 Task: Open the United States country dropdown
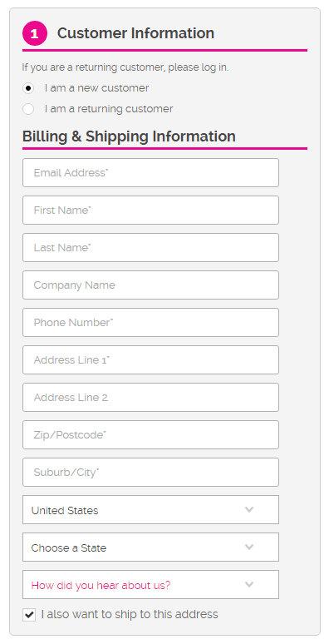pyautogui.click(x=150, y=510)
